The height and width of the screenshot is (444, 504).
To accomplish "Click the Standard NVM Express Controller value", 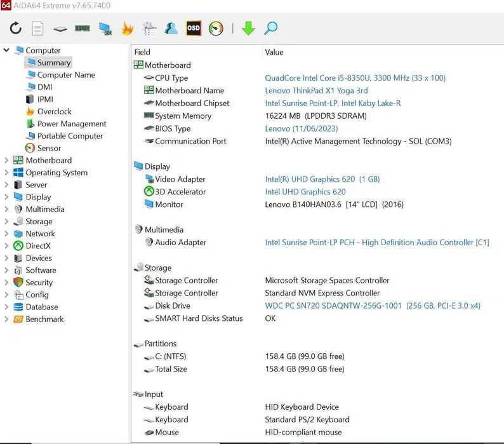I will pos(322,293).
